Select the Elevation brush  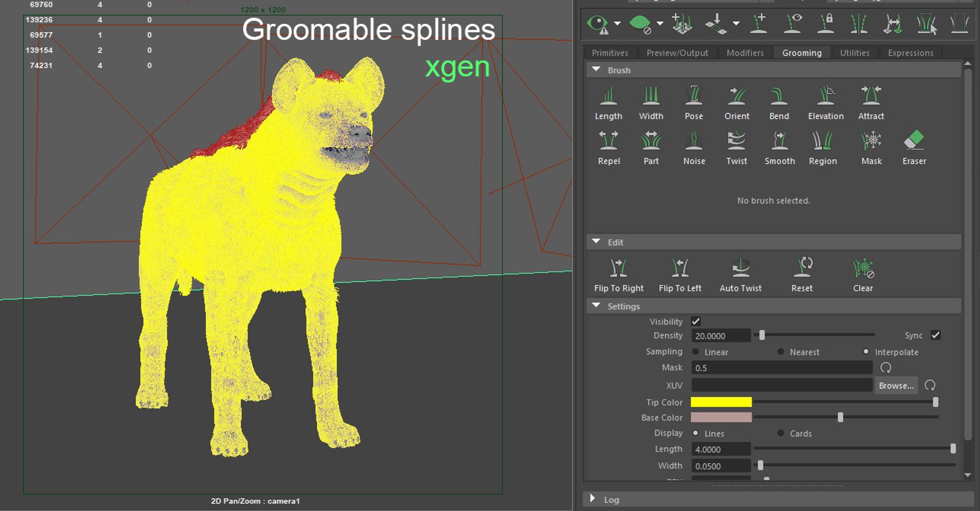point(825,103)
